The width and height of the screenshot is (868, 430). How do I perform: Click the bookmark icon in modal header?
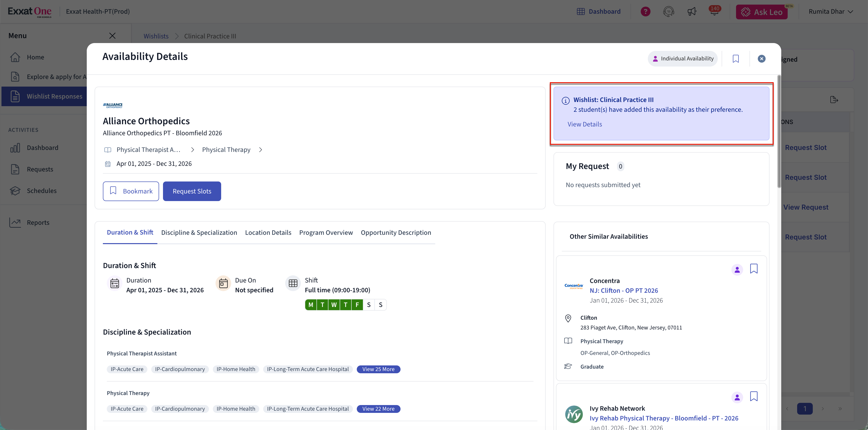click(736, 59)
